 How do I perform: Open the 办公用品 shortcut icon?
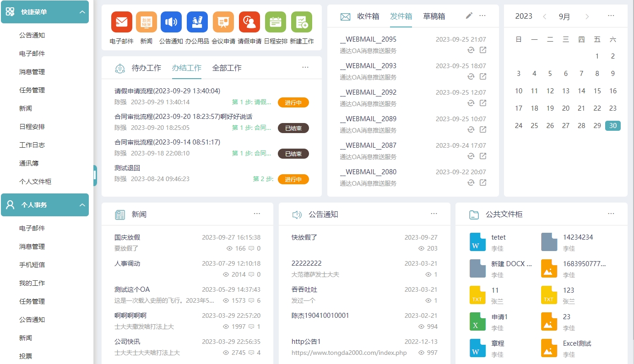pos(197,22)
